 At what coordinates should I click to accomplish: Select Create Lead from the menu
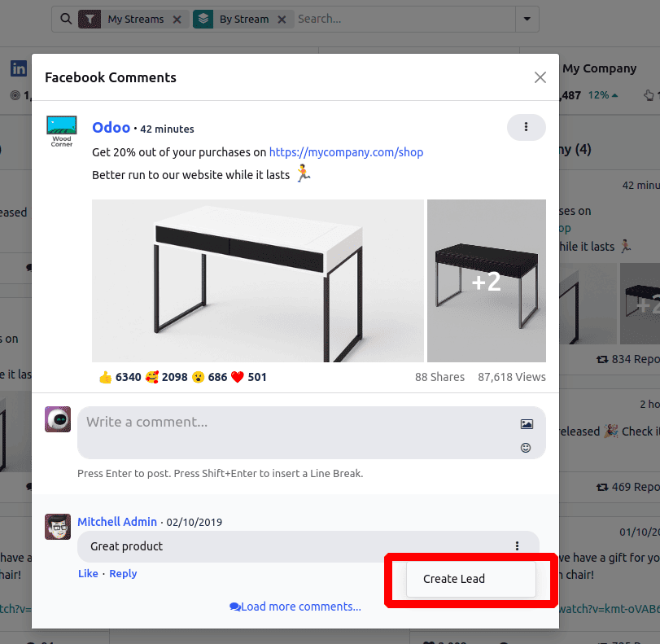tap(471, 579)
